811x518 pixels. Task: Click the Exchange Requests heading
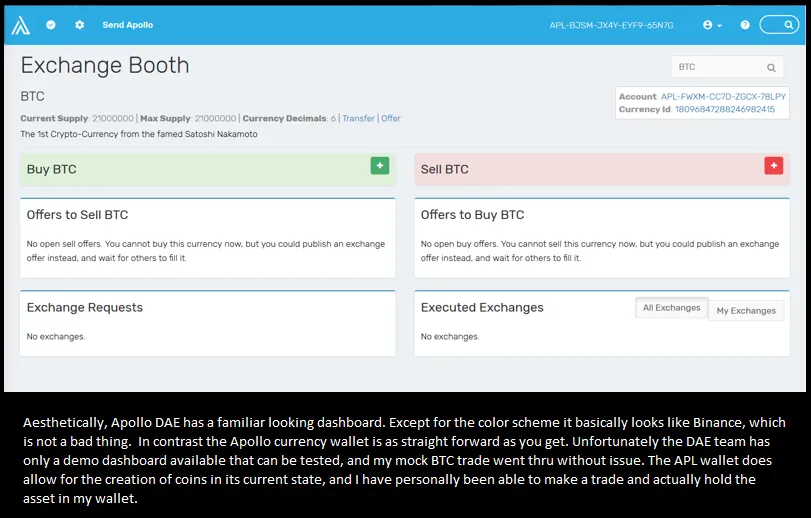click(85, 308)
